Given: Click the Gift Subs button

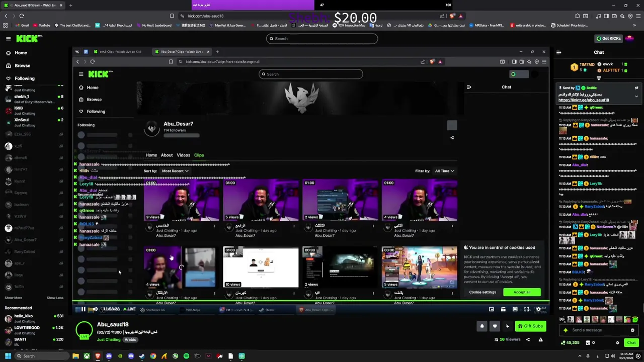Looking at the screenshot, I should coord(530,326).
